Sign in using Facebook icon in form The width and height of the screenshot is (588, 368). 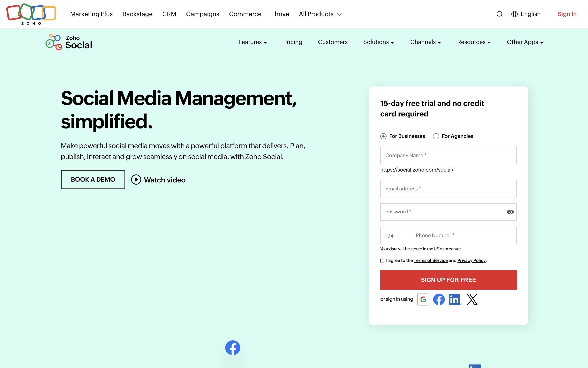pos(439,299)
